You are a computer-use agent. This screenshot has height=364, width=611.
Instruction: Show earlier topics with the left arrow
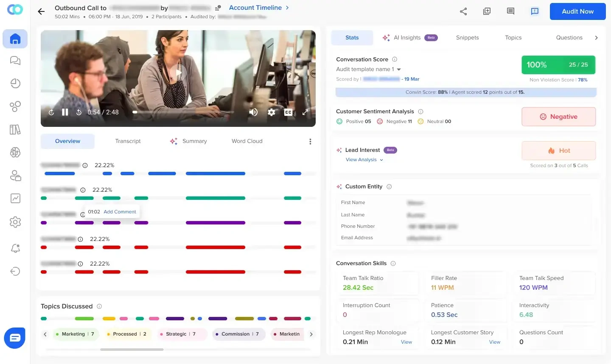pos(45,334)
